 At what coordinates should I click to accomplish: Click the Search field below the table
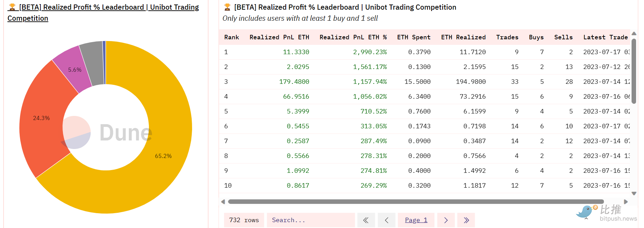coord(311,220)
